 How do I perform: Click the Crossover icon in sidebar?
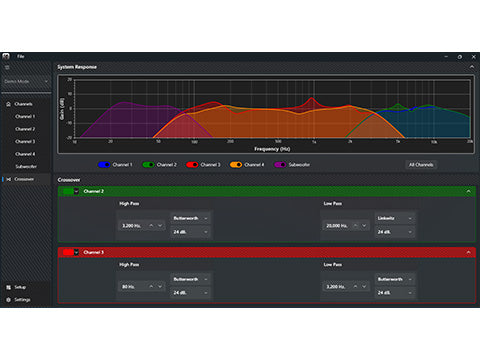pos(8,179)
